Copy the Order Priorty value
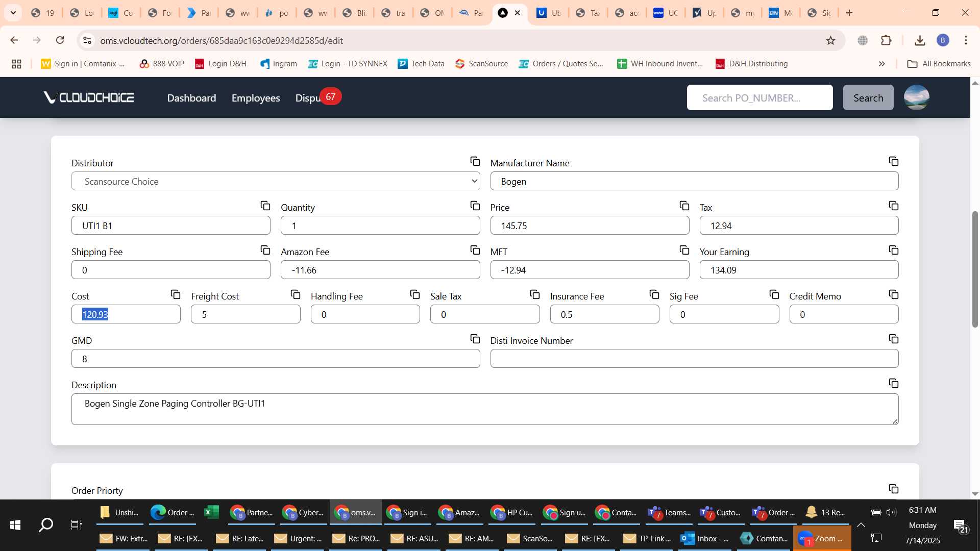The width and height of the screenshot is (980, 551). tap(894, 489)
